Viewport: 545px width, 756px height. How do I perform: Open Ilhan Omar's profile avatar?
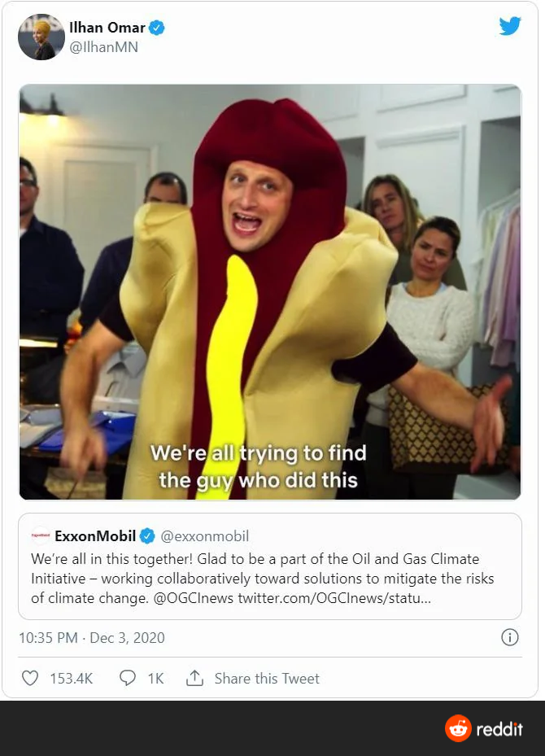pos(41,37)
